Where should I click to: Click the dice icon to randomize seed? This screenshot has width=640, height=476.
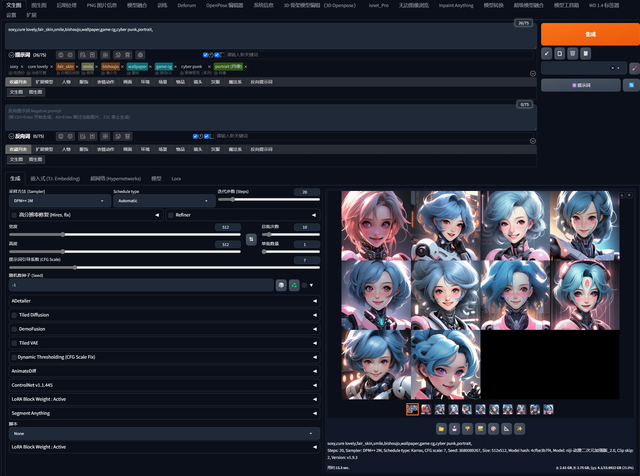(x=281, y=285)
